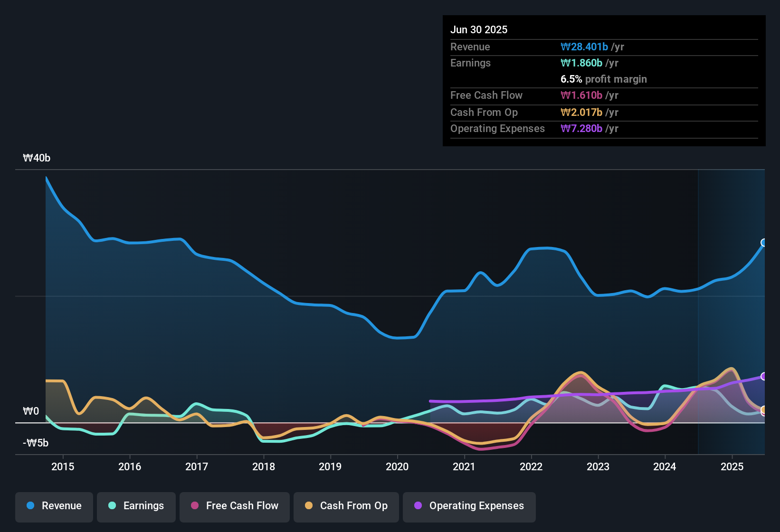Screen dimensions: 780x532
Task: Toggle the Free Cash Flow legend item
Action: tap(235, 506)
